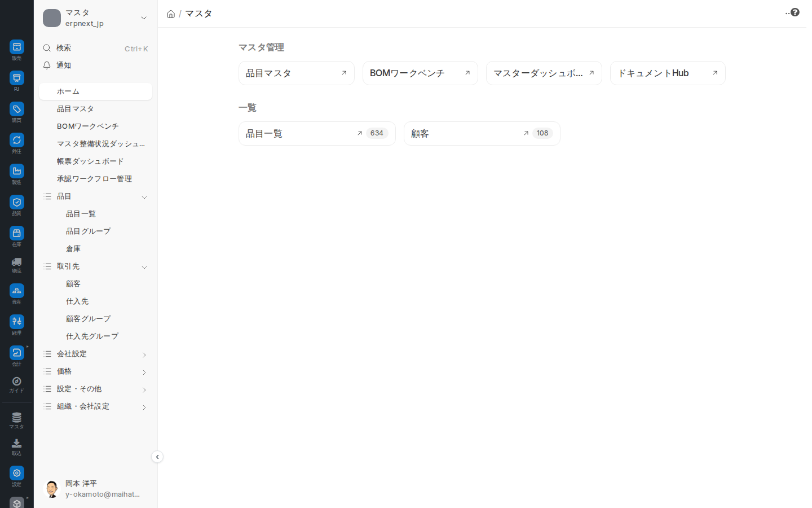Expand the 会社設定 sidebar section
This screenshot has height=508, width=812.
pos(144,354)
